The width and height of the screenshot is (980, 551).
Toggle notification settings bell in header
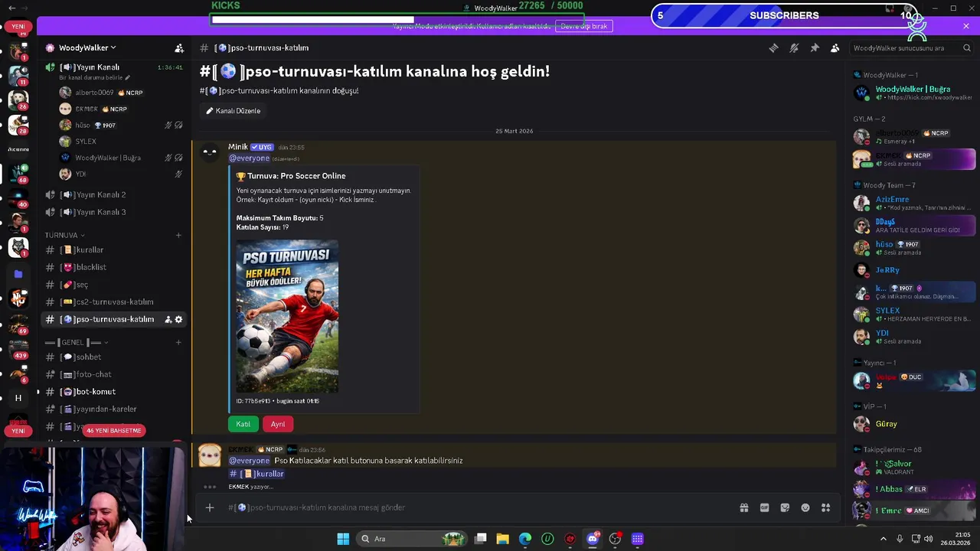794,47
